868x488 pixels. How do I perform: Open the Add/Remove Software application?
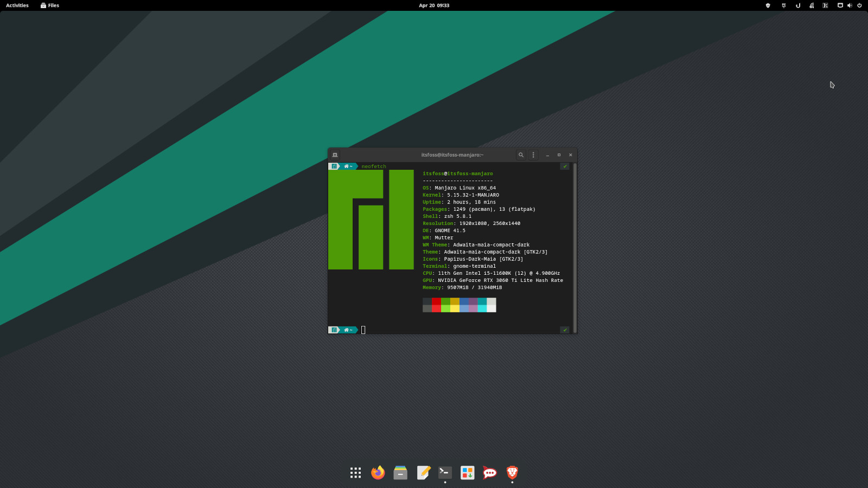pyautogui.click(x=467, y=472)
